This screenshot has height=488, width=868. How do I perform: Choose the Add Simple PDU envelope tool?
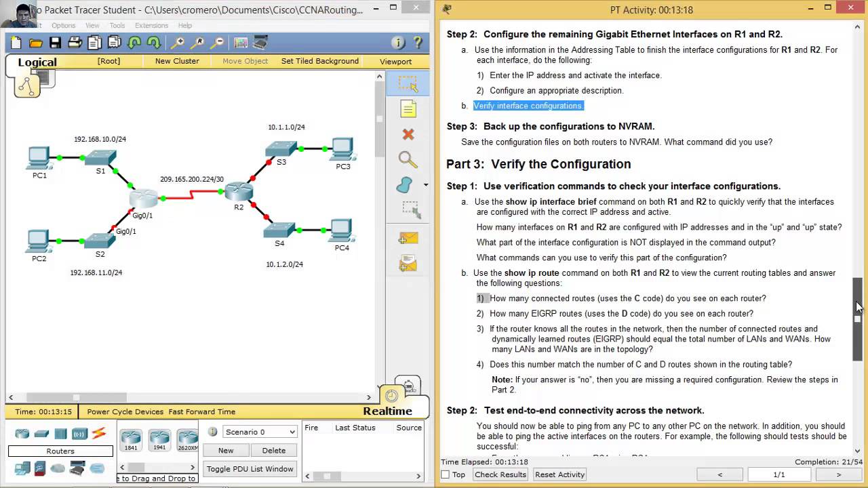[408, 238]
